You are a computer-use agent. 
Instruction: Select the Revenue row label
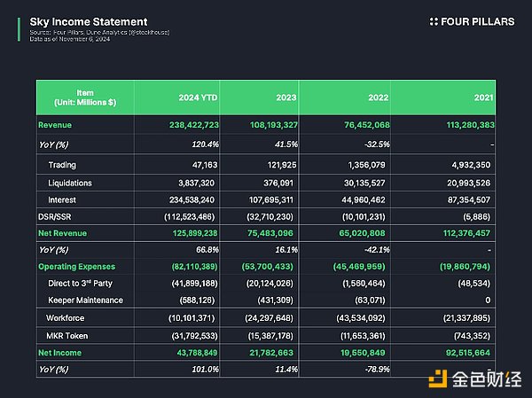point(55,125)
